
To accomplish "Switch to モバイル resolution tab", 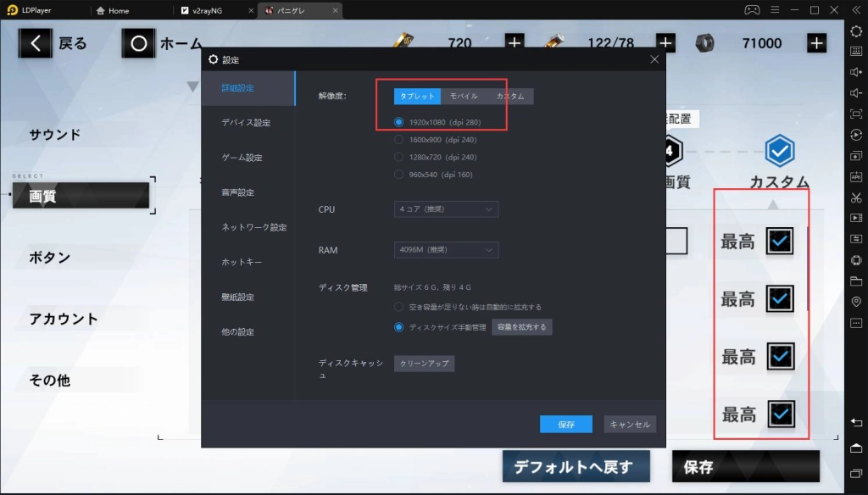I will coord(464,97).
